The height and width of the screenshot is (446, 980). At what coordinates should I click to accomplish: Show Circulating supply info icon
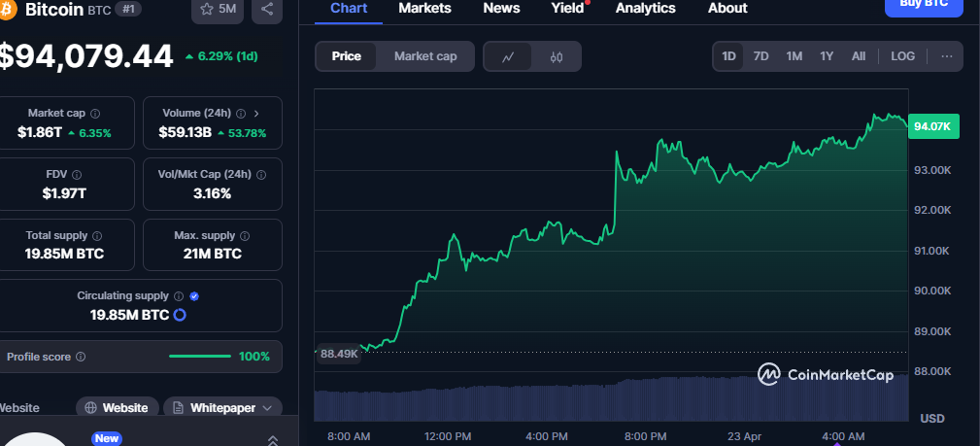click(179, 296)
